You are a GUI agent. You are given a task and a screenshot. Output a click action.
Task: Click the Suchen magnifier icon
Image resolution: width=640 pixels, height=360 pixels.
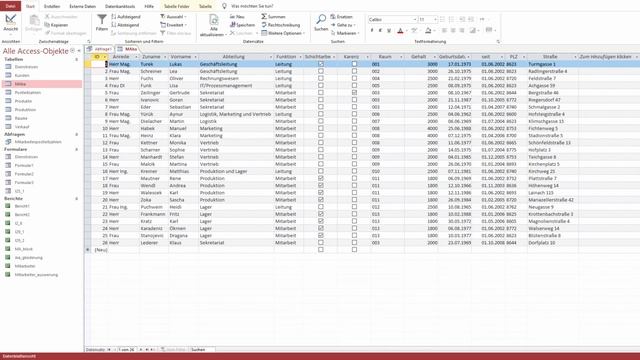coord(321,19)
